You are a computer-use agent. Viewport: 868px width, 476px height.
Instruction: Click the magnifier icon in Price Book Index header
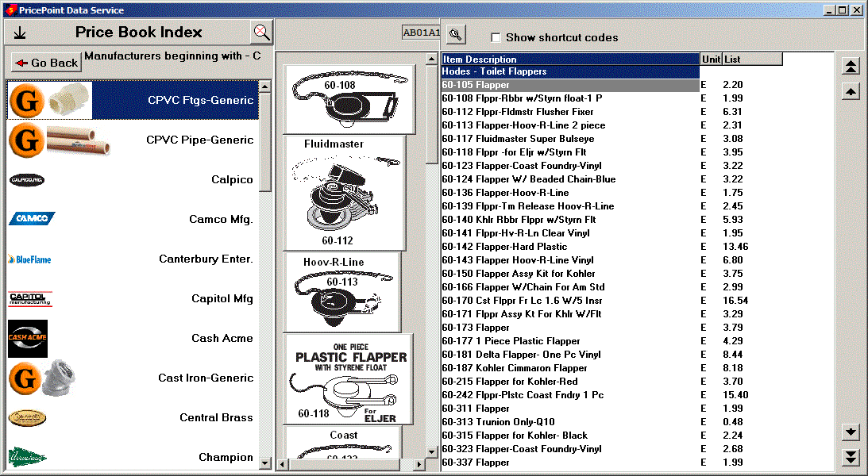tap(261, 33)
